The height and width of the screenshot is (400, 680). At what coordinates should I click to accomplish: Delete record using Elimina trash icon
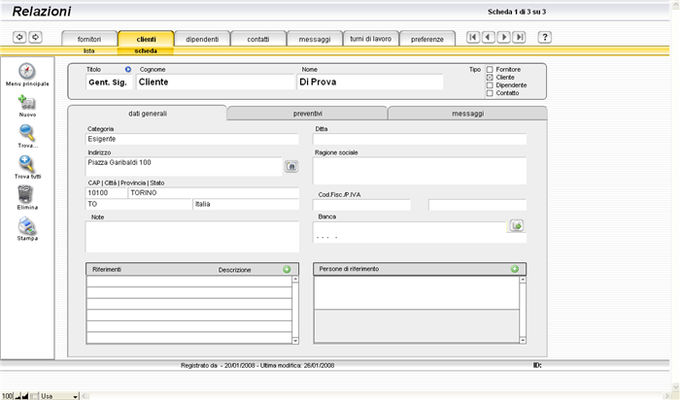[25, 194]
